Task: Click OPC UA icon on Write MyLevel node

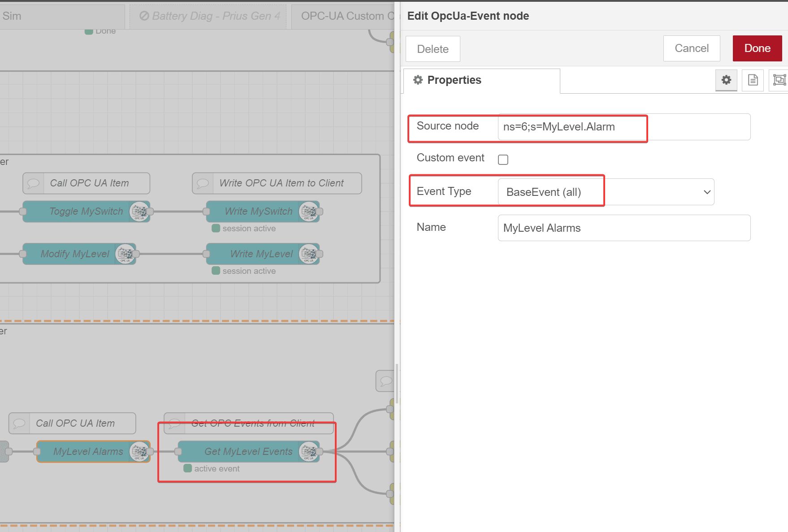Action: pos(309,254)
